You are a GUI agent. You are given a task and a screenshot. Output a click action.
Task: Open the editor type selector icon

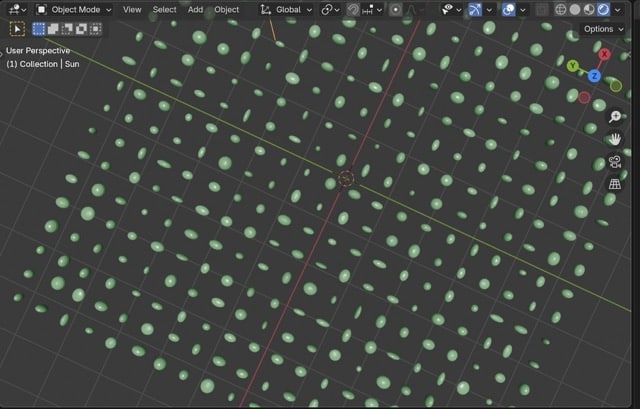pyautogui.click(x=17, y=9)
